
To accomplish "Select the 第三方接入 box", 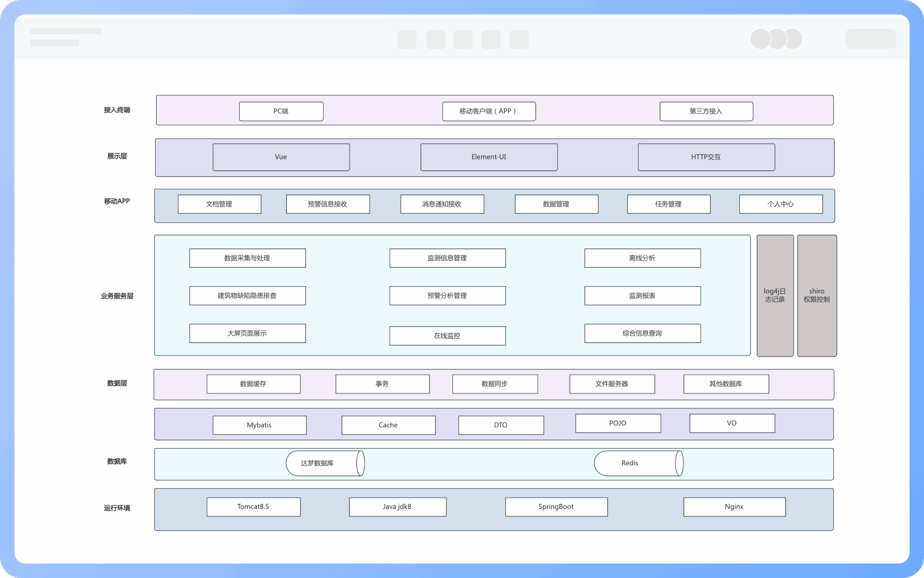I will (706, 111).
